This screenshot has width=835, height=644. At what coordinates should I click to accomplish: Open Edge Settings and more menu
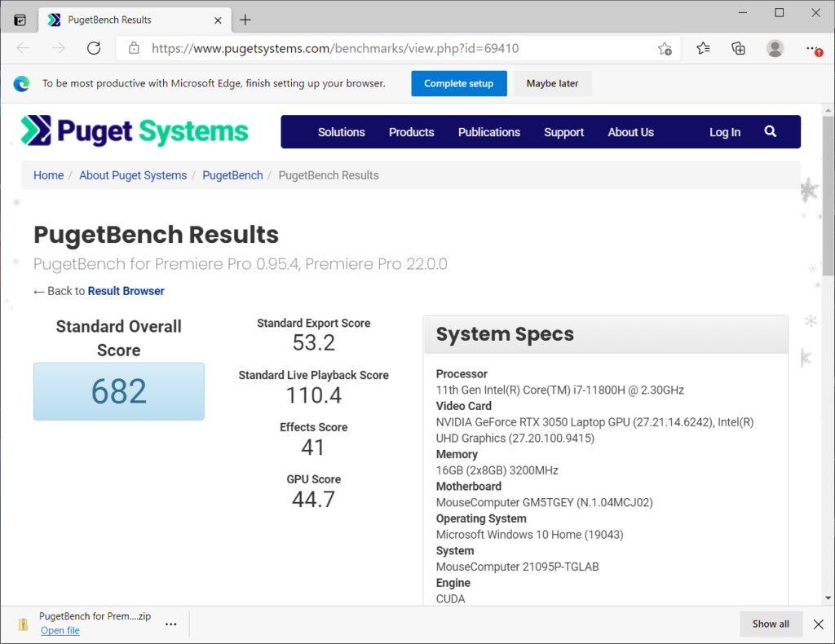click(x=813, y=49)
